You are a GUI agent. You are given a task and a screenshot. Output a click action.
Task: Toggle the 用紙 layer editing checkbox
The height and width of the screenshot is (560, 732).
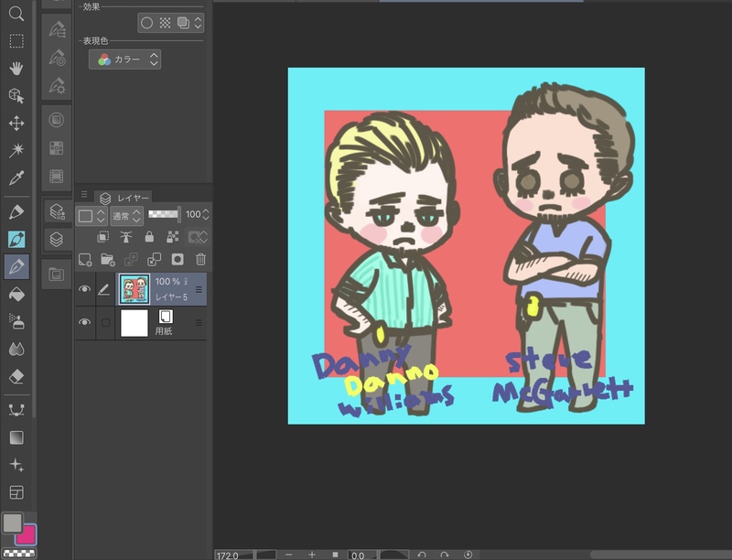pos(105,323)
